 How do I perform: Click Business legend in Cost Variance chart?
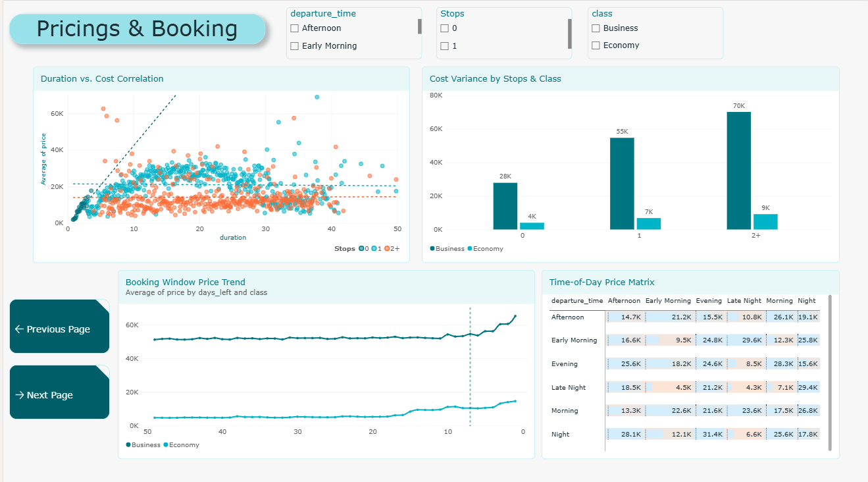click(447, 249)
